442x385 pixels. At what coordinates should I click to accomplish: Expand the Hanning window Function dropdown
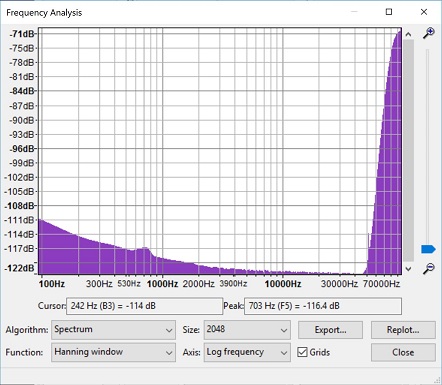point(113,352)
